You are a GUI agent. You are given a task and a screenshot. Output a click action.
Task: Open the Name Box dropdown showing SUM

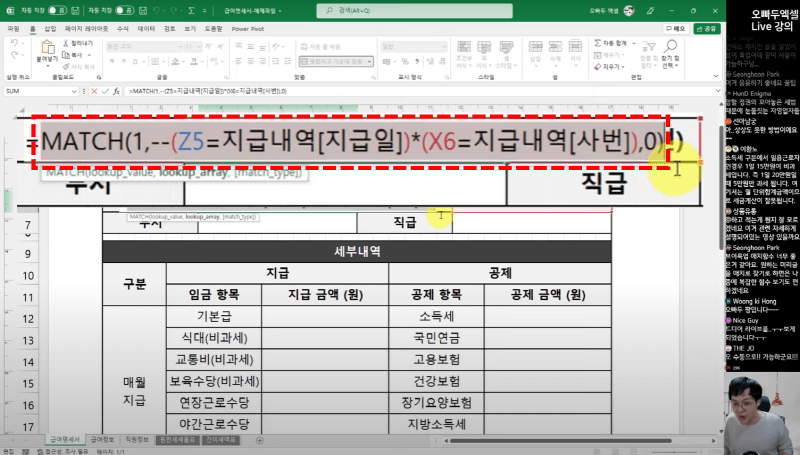click(x=74, y=91)
